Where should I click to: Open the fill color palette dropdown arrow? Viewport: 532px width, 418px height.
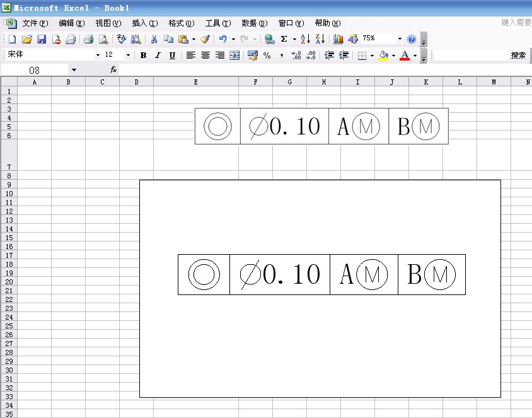(x=393, y=55)
